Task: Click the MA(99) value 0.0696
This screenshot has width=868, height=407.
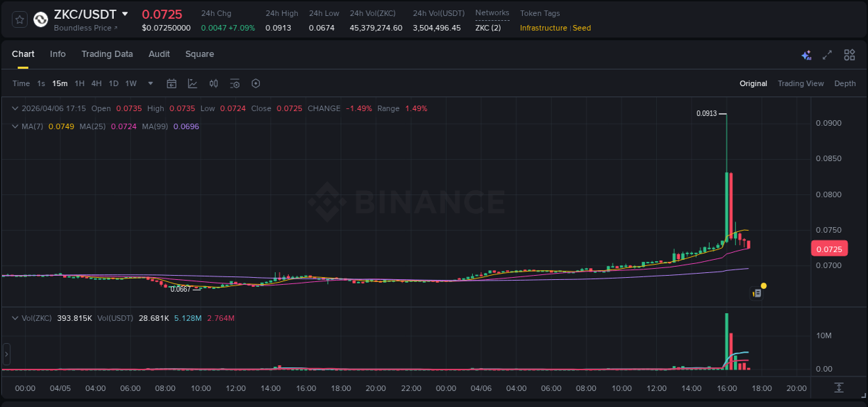Action: [186, 126]
